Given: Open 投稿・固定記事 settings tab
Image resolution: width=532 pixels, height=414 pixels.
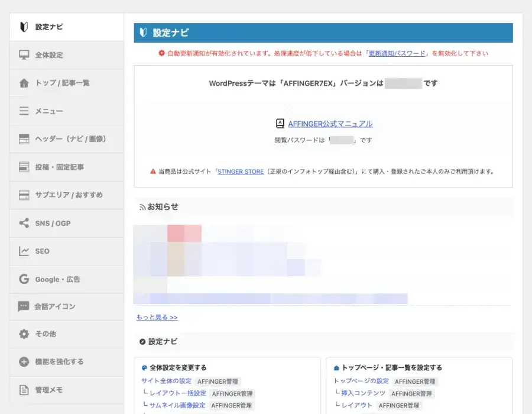Looking at the screenshot, I should [x=67, y=167].
